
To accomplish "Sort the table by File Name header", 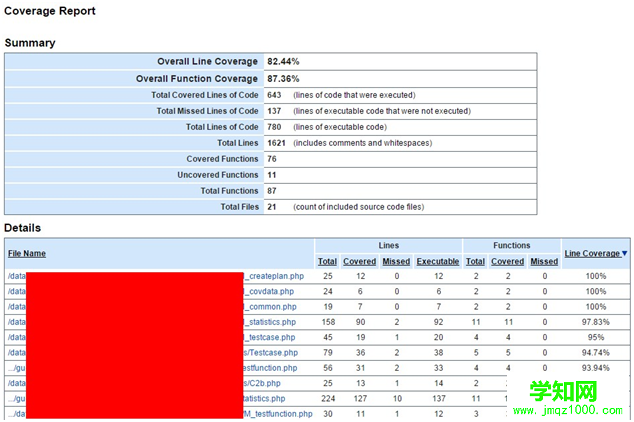I will [x=27, y=253].
